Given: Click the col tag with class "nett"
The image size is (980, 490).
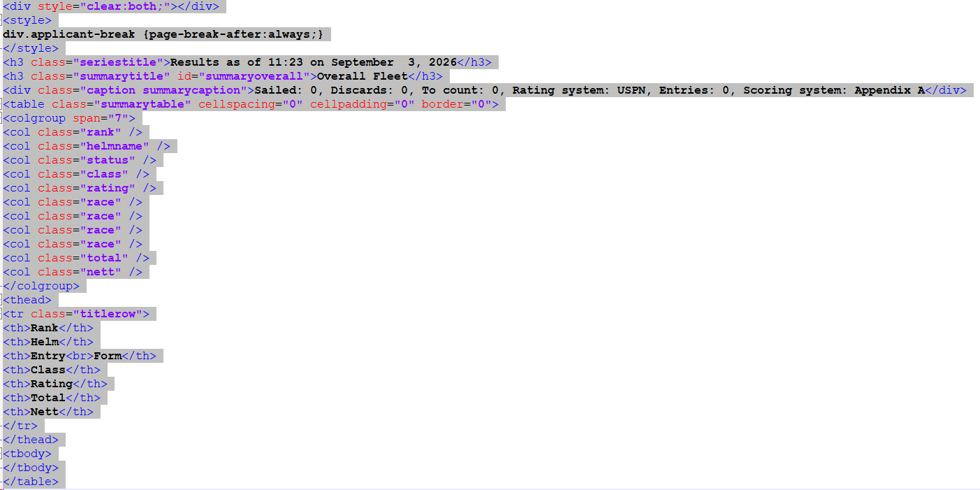Looking at the screenshot, I should 73,272.
